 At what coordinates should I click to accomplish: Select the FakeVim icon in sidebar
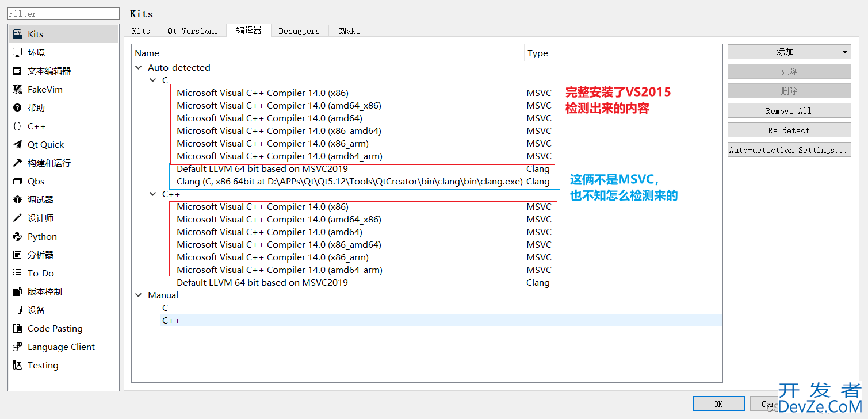click(x=17, y=90)
